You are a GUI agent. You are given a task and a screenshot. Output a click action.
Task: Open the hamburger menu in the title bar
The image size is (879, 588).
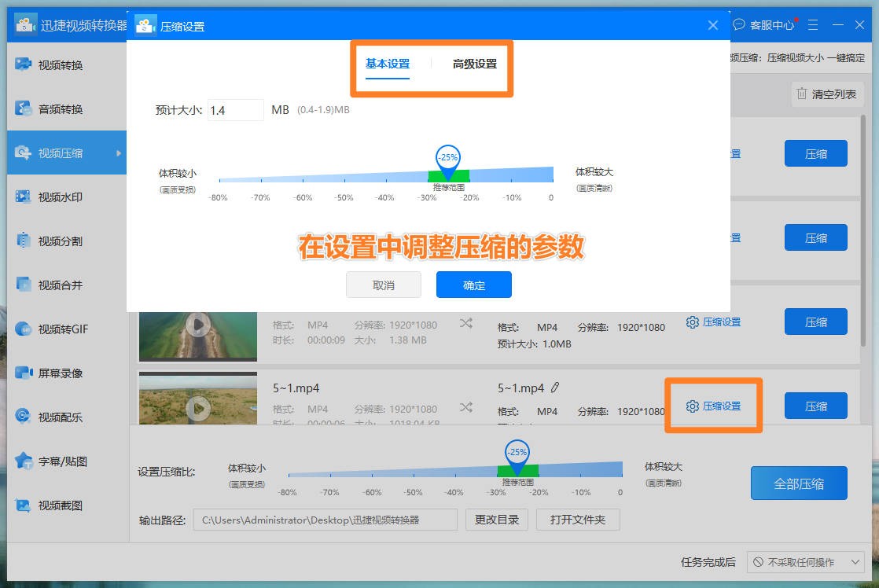pyautogui.click(x=814, y=24)
